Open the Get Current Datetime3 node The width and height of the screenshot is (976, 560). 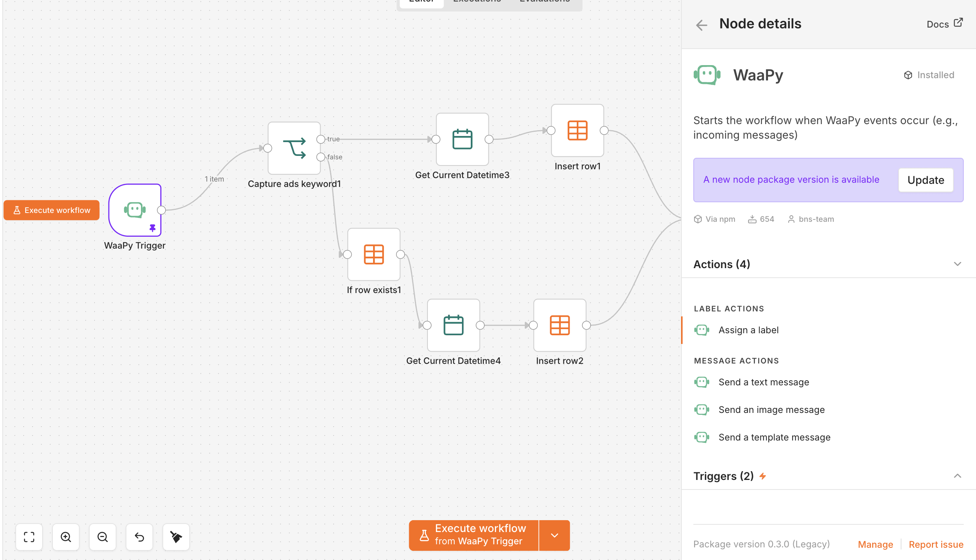[x=462, y=139]
